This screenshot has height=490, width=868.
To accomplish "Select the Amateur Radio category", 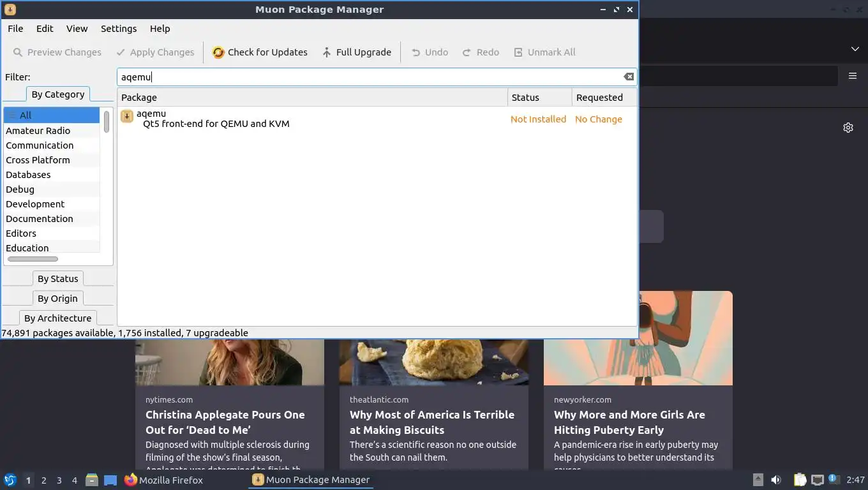I will (52, 130).
